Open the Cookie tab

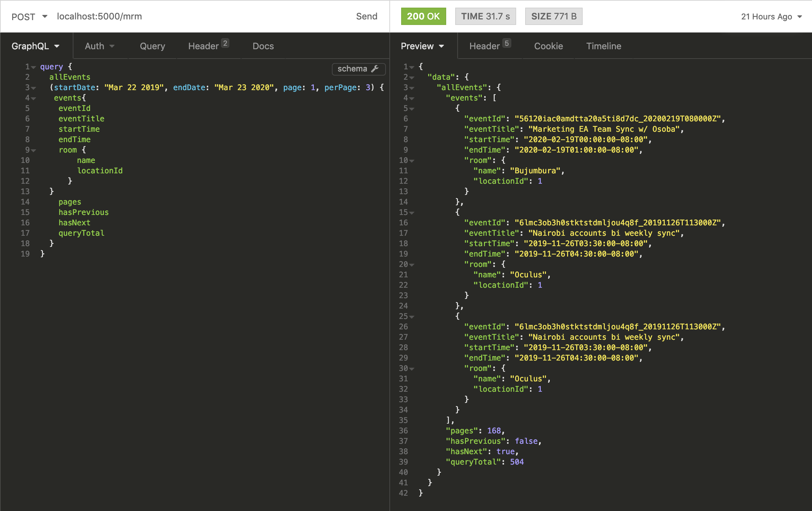pos(548,46)
